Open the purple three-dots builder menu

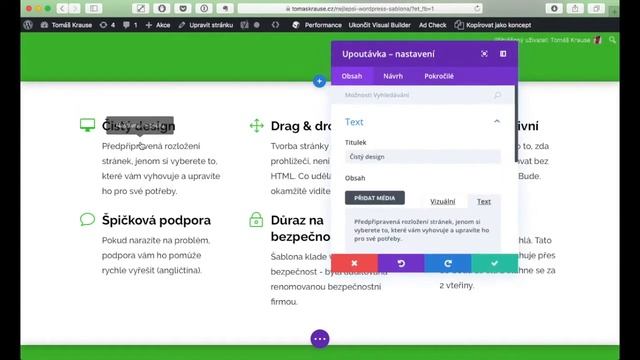tap(320, 339)
